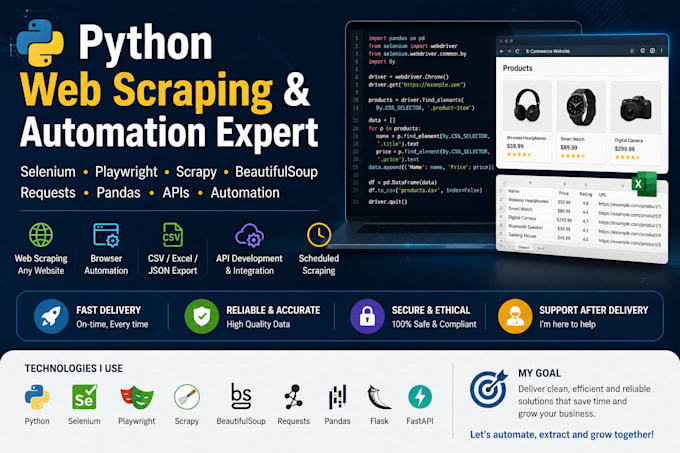The image size is (680, 453).
Task: Click the 'FAST DELIVERY' heading
Action: point(108,310)
